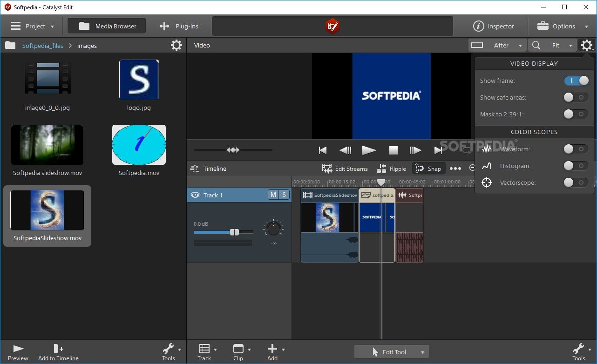
Task: Solo Track 1 with S button
Action: [x=284, y=195]
